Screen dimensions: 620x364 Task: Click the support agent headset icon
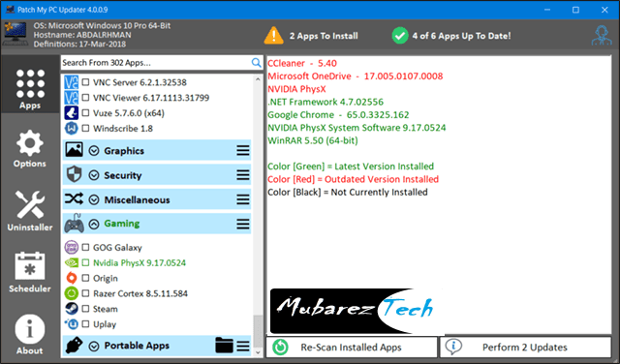point(602,36)
